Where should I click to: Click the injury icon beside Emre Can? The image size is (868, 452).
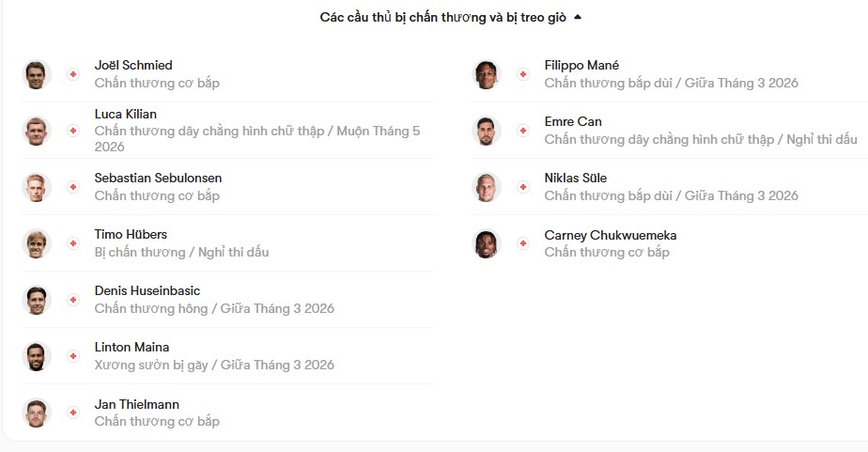523,131
